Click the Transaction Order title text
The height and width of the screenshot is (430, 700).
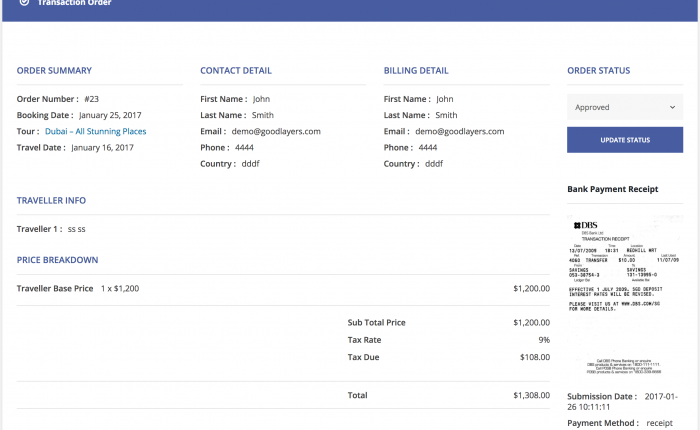(x=74, y=3)
